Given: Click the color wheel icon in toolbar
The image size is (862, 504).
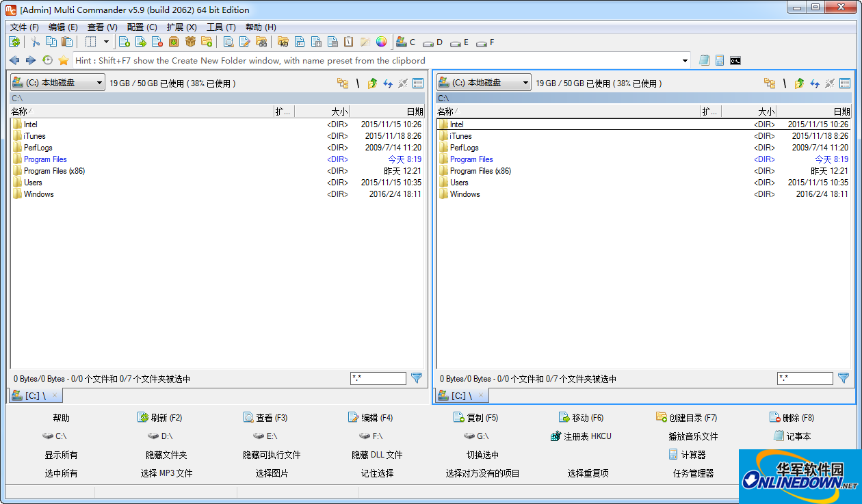Looking at the screenshot, I should pyautogui.click(x=382, y=42).
